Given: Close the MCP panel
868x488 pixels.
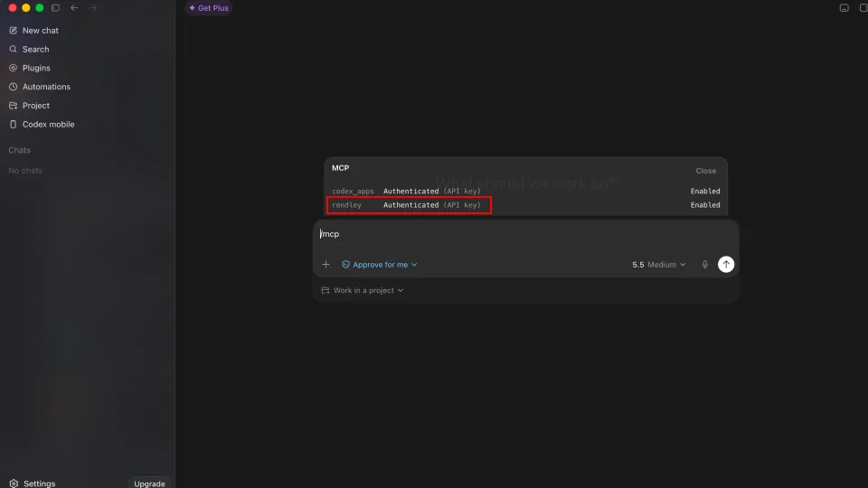Looking at the screenshot, I should (x=706, y=171).
